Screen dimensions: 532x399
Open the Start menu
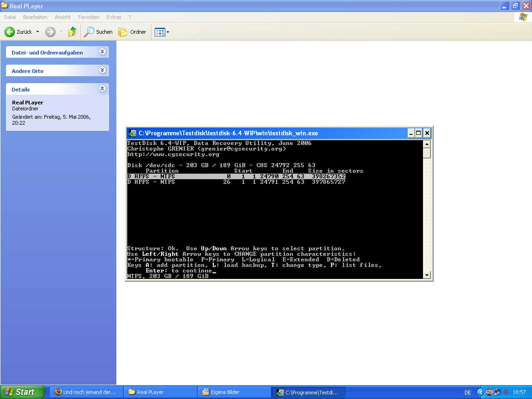click(22, 392)
